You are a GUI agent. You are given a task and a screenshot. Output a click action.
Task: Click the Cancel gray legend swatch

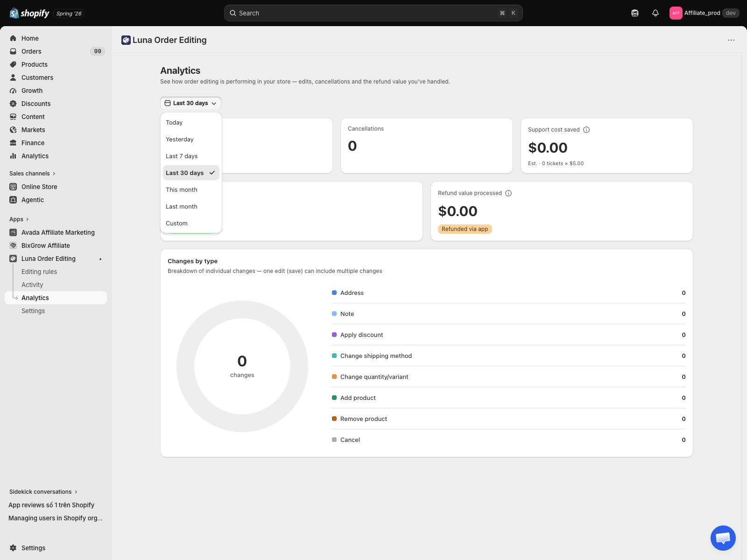click(x=334, y=440)
